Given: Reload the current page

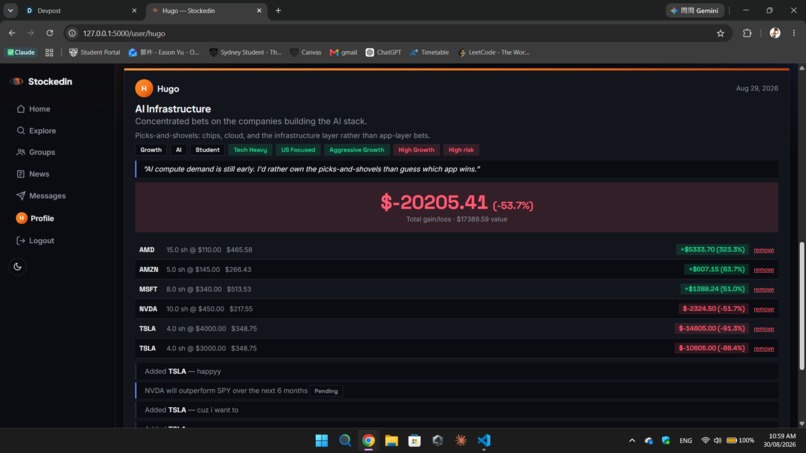Looking at the screenshot, I should pyautogui.click(x=49, y=33).
